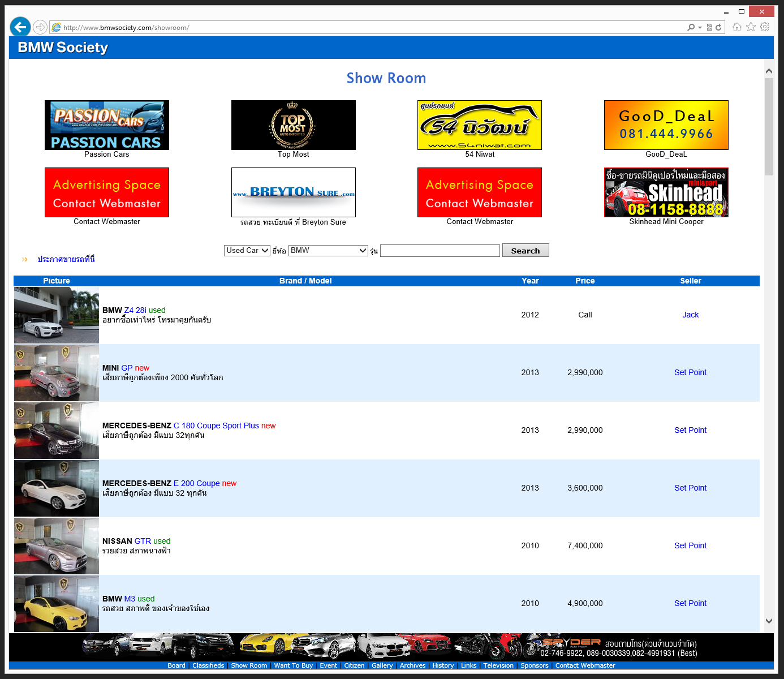Open Event in the footer menu

tap(329, 665)
